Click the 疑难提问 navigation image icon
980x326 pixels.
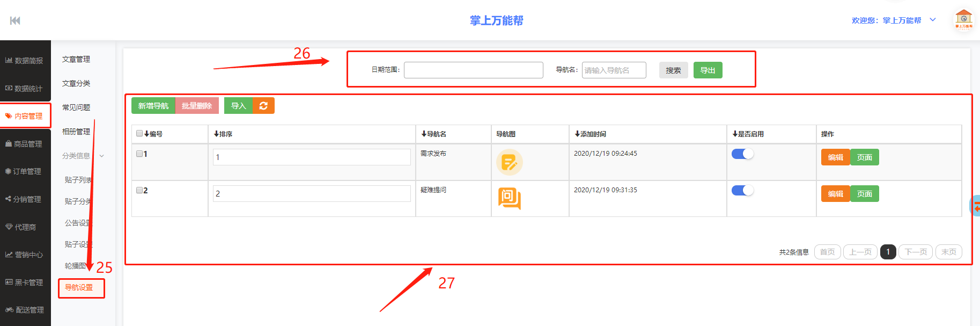[x=509, y=198]
